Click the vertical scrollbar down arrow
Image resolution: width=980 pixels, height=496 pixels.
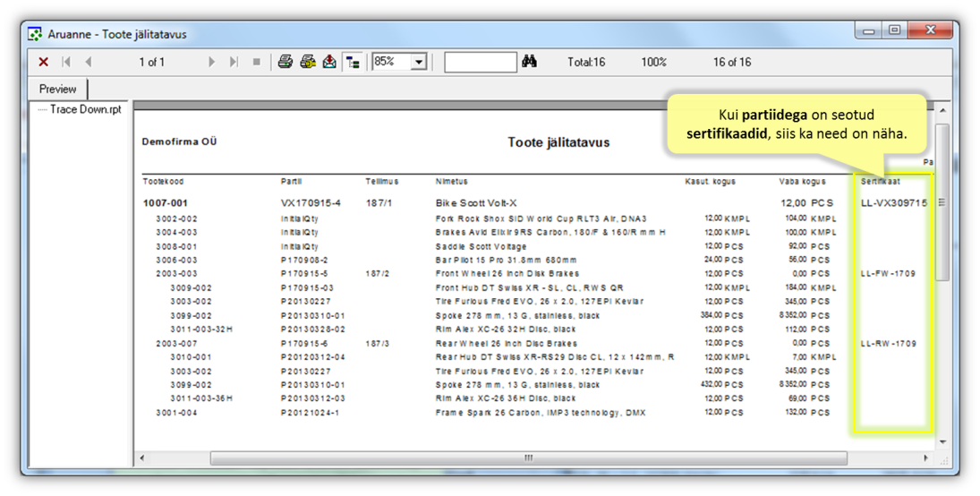(942, 441)
